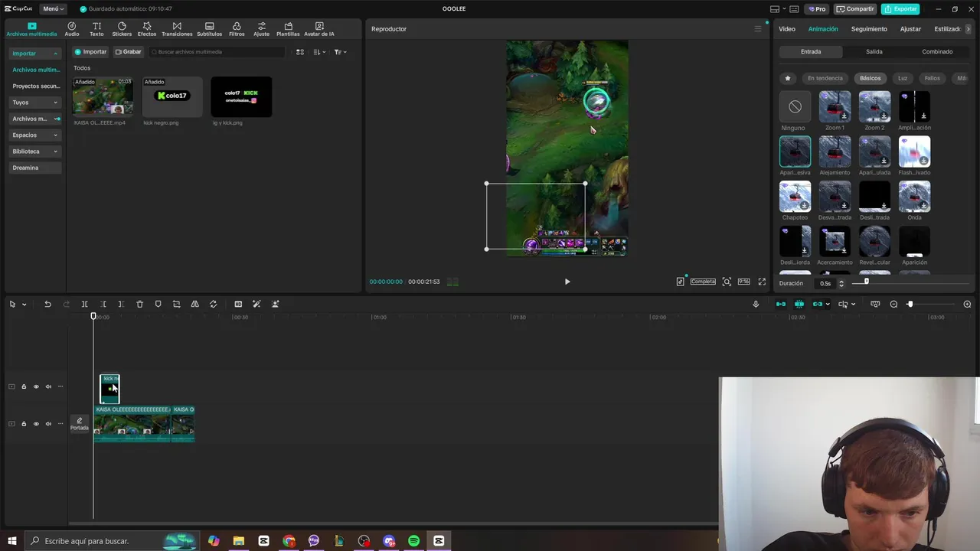Click the zoom out timeline icon

pyautogui.click(x=893, y=304)
